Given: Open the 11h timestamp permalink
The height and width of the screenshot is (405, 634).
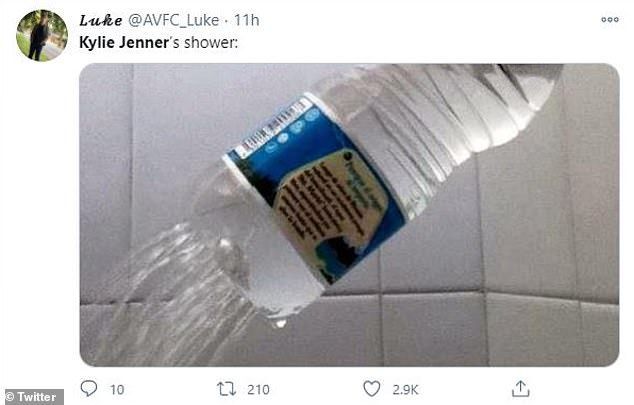Looking at the screenshot, I should coord(247,20).
